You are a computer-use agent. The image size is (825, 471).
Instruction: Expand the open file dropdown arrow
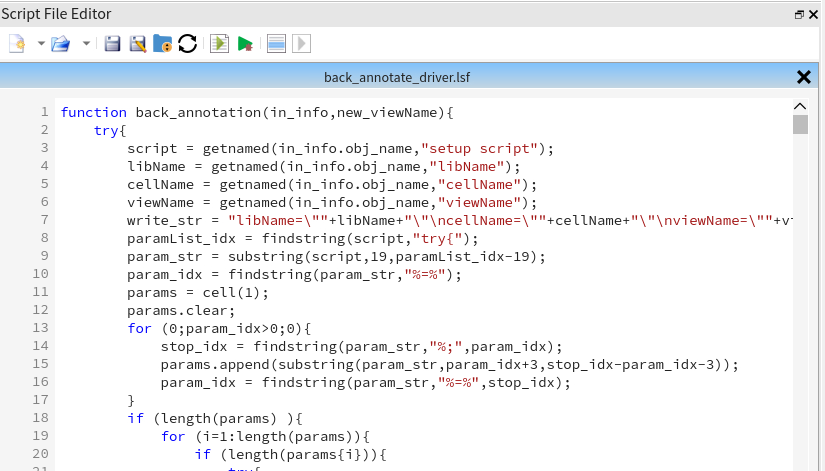[x=86, y=44]
